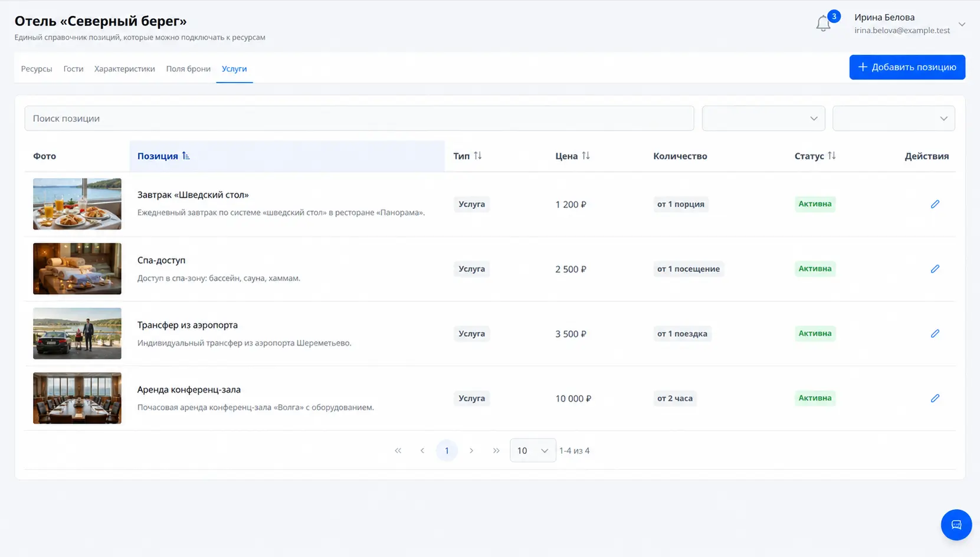Focus the Поиск позиции search field
Screen dimensions: 980x557
(359, 119)
